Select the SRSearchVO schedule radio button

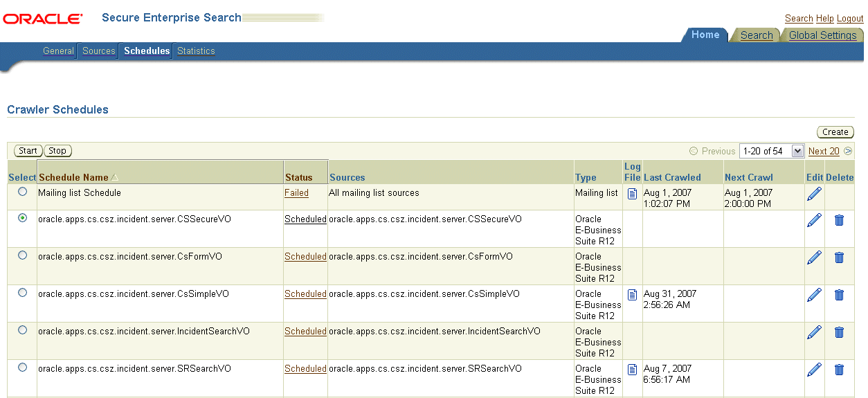pyautogui.click(x=23, y=367)
